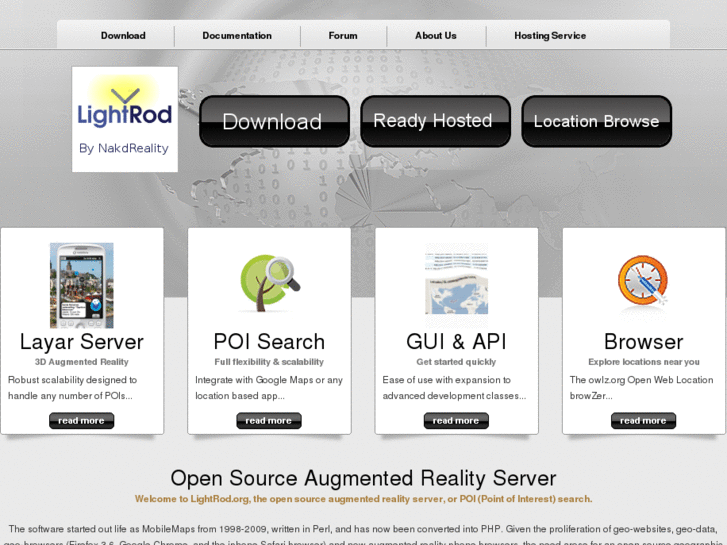Viewport: 727px width, 545px height.
Task: Open the About Us menu item
Action: [x=435, y=36]
